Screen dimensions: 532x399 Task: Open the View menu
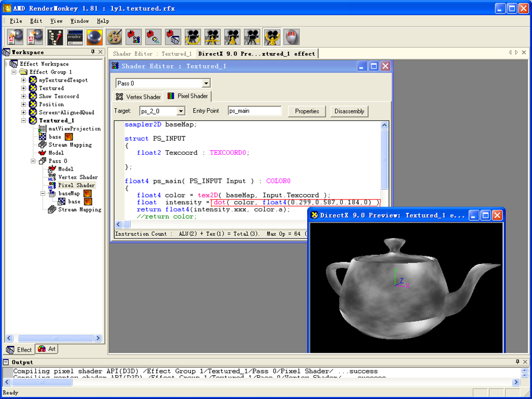pyautogui.click(x=56, y=21)
